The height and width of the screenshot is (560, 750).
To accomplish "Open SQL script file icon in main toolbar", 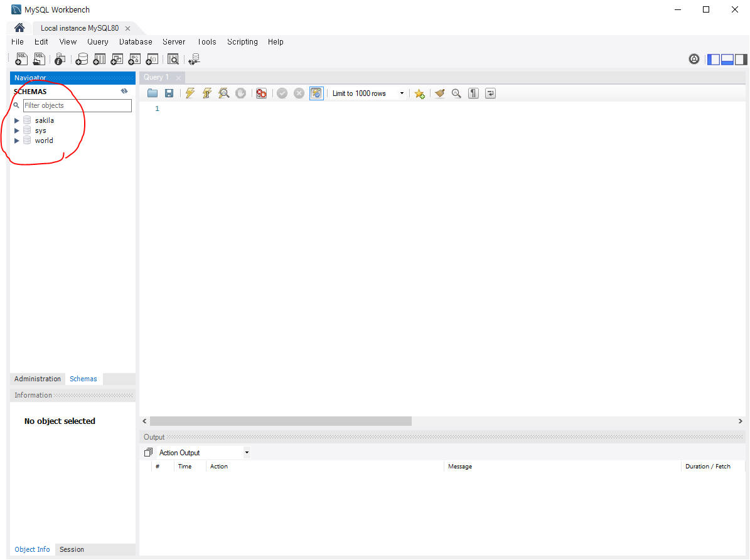I will [x=39, y=59].
